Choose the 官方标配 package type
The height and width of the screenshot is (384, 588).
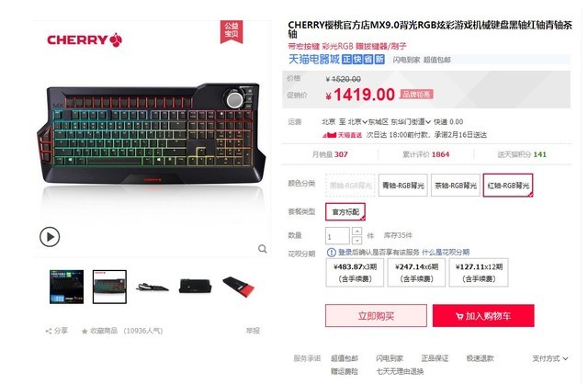pyautogui.click(x=345, y=212)
